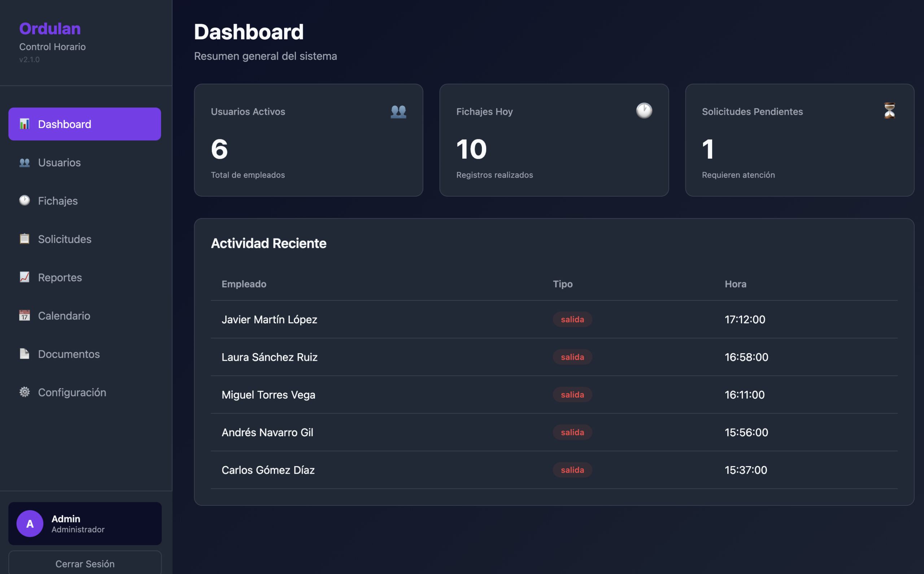Click the Documentos page icon

pos(24,354)
